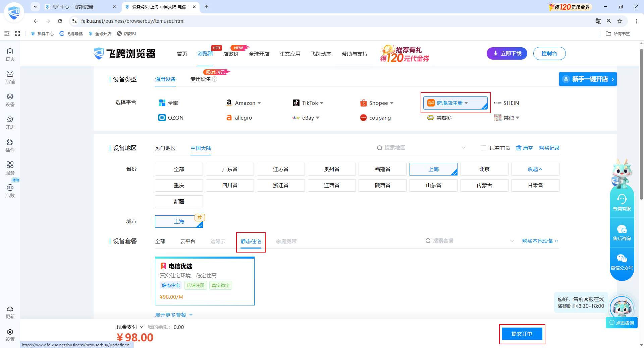This screenshot has width=644, height=348.
Task: Click the 立即下载 download button
Action: coord(507,54)
